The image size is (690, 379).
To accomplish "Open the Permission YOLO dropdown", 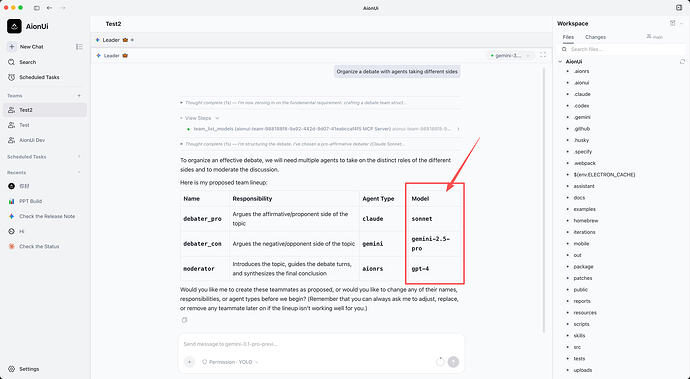I will (230, 362).
